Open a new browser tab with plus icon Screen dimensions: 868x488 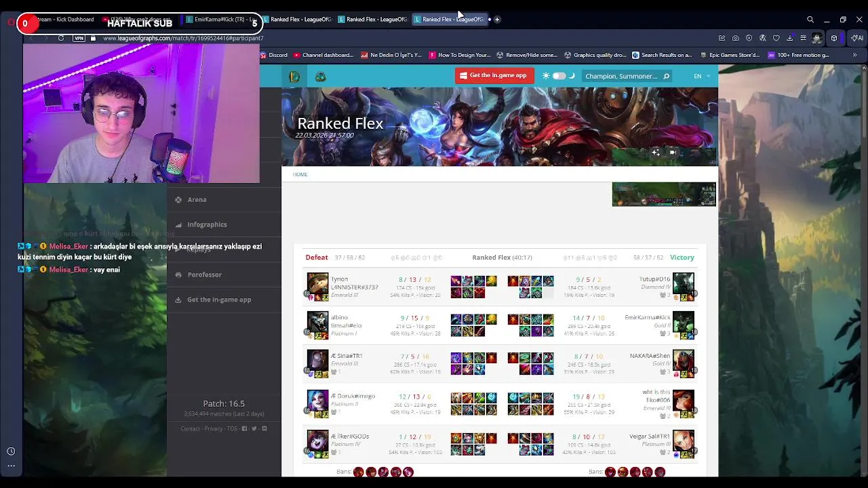point(497,20)
